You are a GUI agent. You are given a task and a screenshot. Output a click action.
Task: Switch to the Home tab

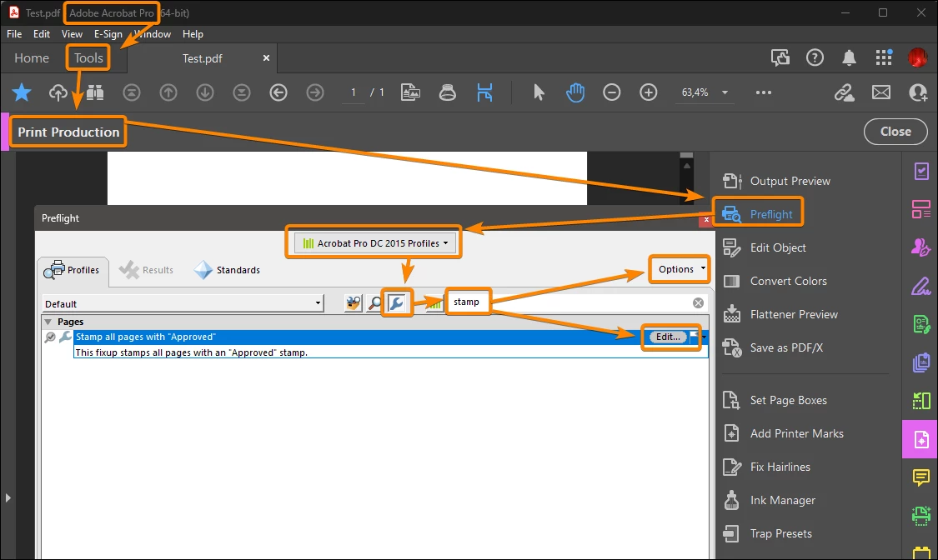point(32,58)
